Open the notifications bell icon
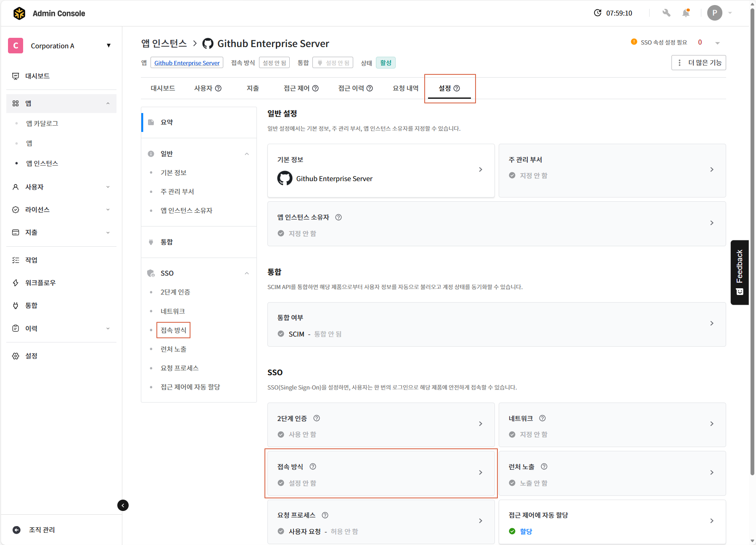 point(686,13)
